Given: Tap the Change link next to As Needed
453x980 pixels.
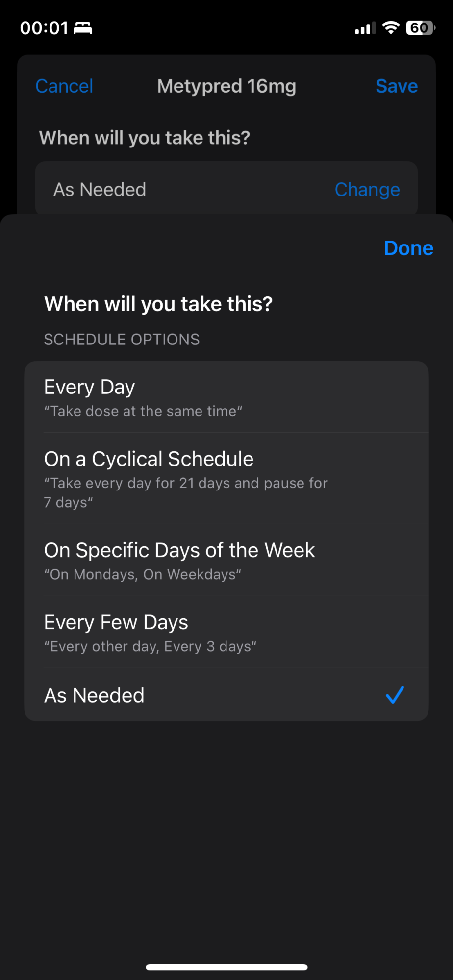Looking at the screenshot, I should [367, 190].
